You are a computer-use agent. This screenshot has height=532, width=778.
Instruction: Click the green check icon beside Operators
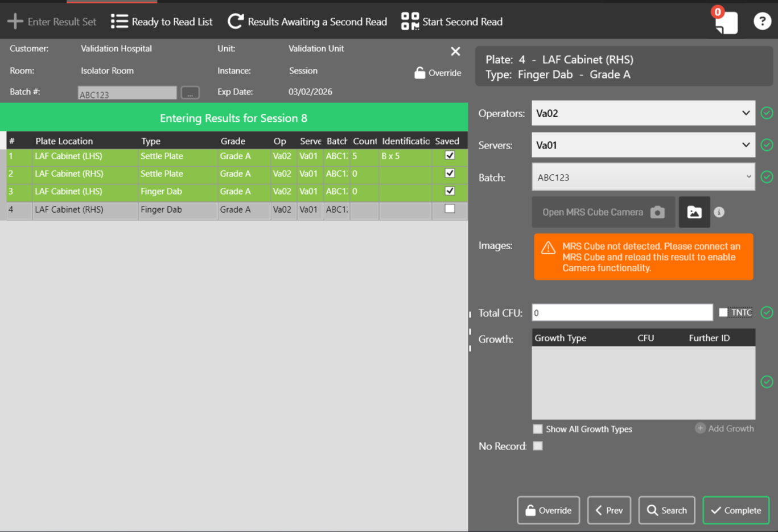pyautogui.click(x=767, y=113)
